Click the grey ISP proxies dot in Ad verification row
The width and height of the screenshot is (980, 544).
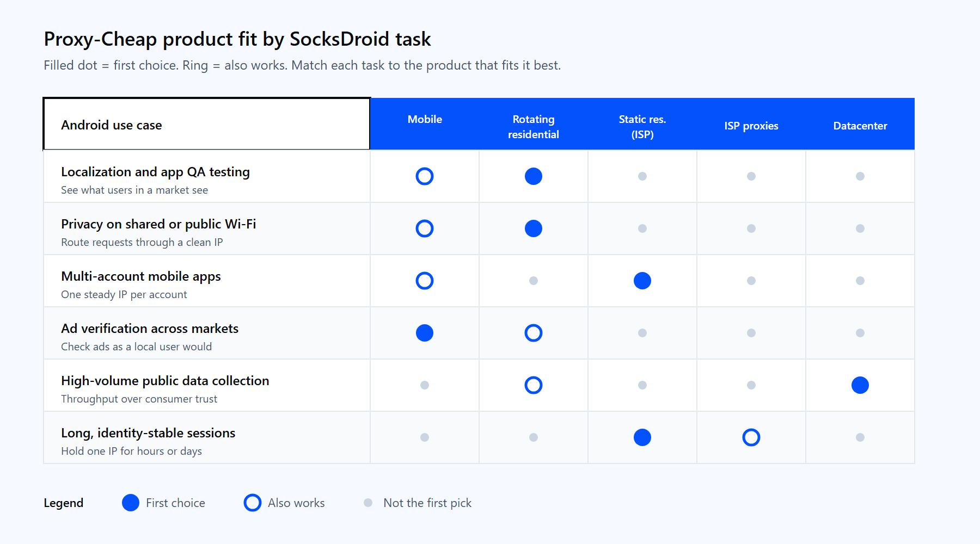pos(751,333)
